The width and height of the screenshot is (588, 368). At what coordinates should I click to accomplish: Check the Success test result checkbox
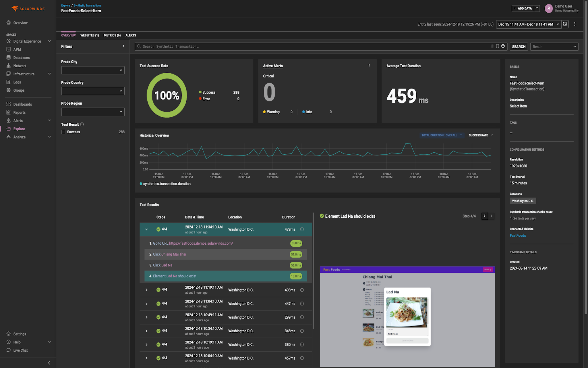[x=63, y=132]
